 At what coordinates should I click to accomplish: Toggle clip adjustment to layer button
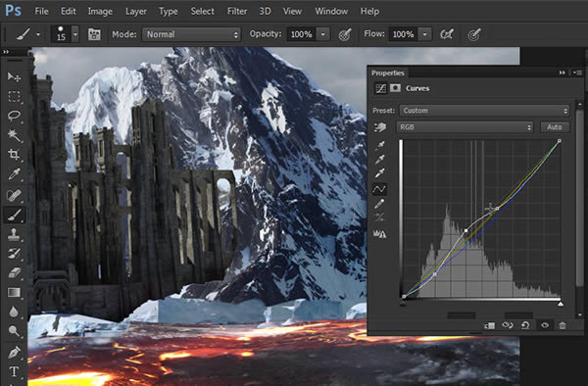pos(489,325)
